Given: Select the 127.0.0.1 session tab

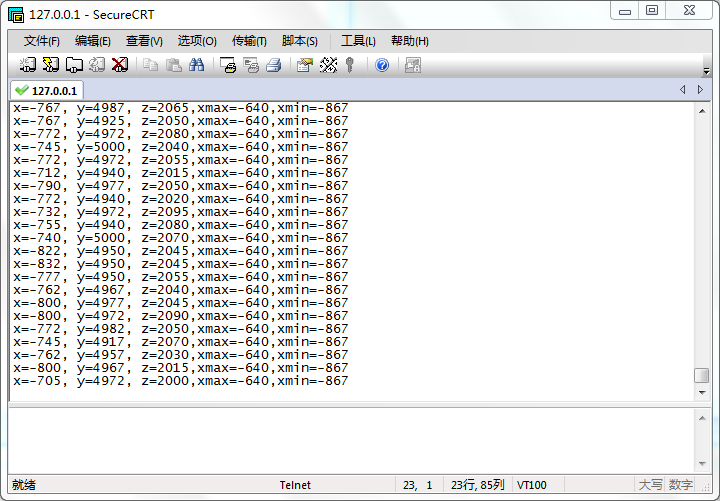Looking at the screenshot, I should click(47, 90).
